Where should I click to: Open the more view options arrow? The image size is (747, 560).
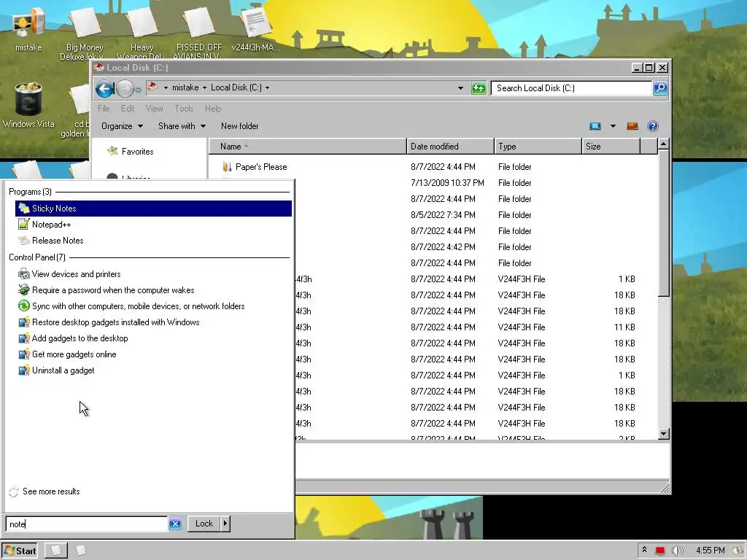click(x=613, y=126)
